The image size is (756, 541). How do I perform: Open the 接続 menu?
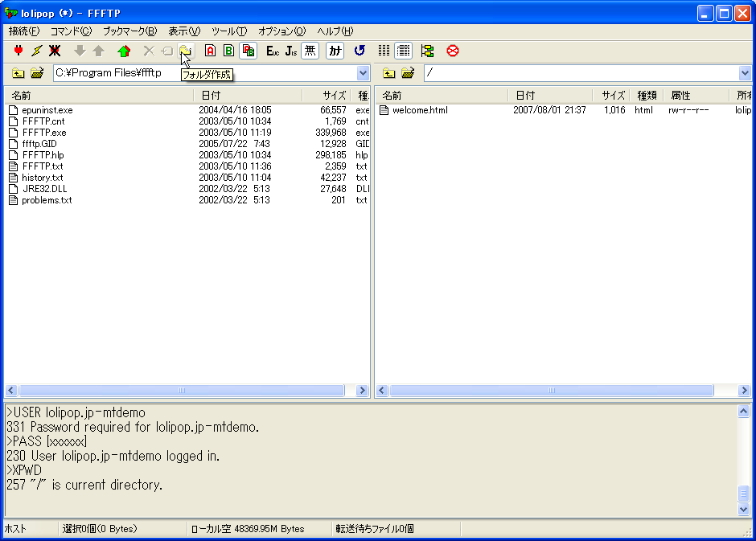24,31
